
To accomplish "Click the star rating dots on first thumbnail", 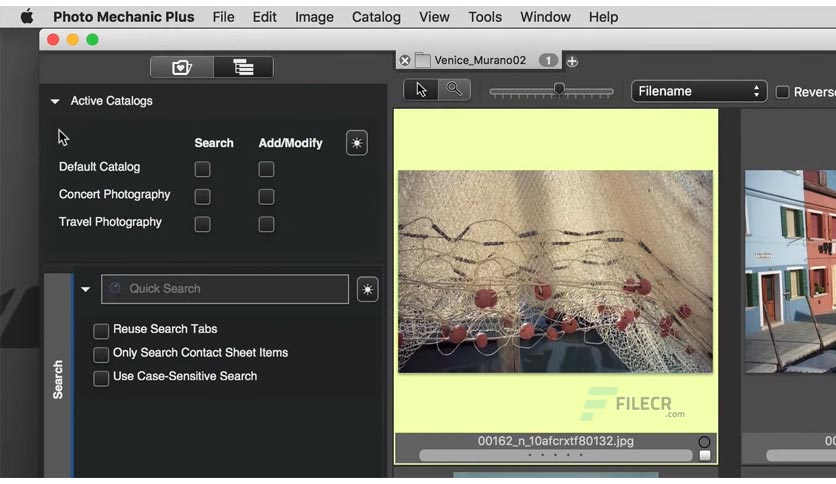I will [555, 455].
